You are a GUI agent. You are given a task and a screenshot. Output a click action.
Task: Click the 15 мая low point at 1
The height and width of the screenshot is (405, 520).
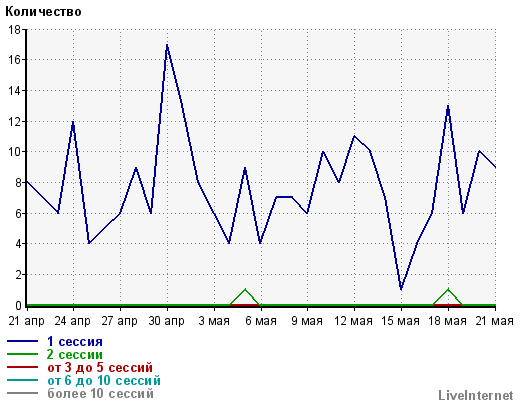[401, 289]
